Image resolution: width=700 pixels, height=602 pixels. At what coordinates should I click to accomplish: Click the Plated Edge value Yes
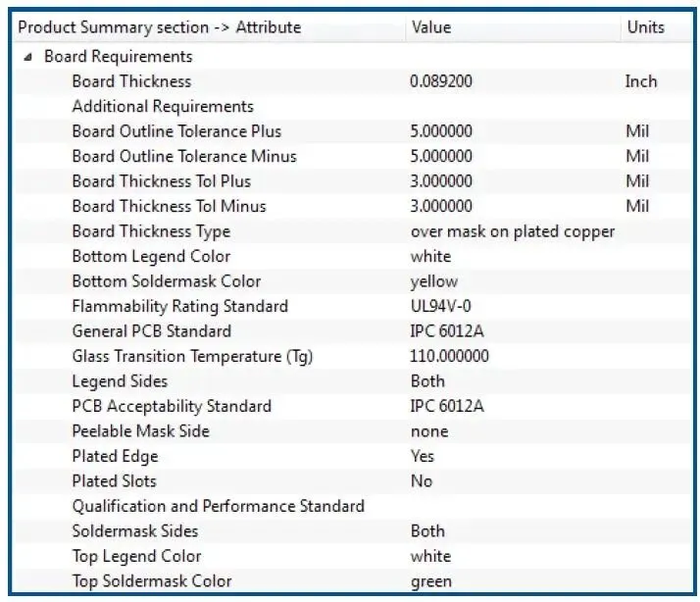click(x=423, y=456)
